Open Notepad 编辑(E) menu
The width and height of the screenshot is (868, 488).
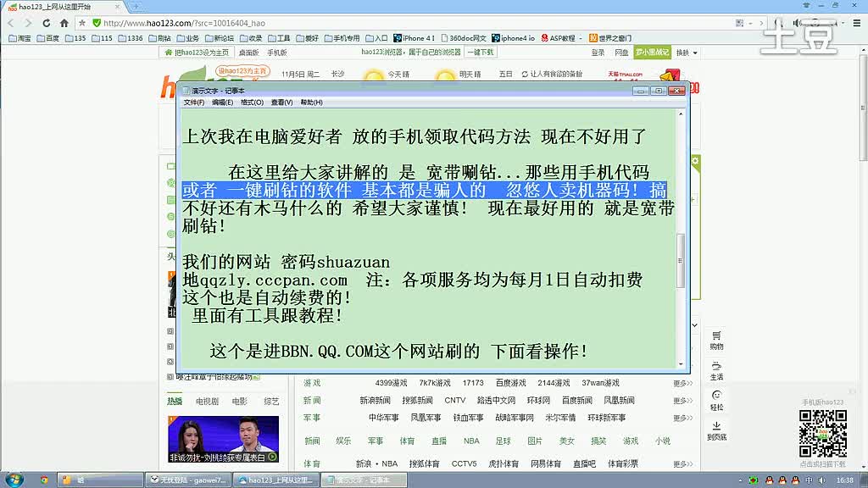[x=222, y=103]
